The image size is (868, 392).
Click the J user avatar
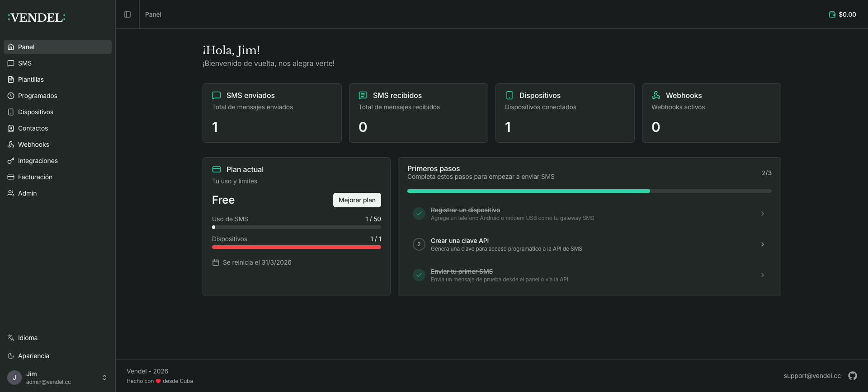click(14, 378)
